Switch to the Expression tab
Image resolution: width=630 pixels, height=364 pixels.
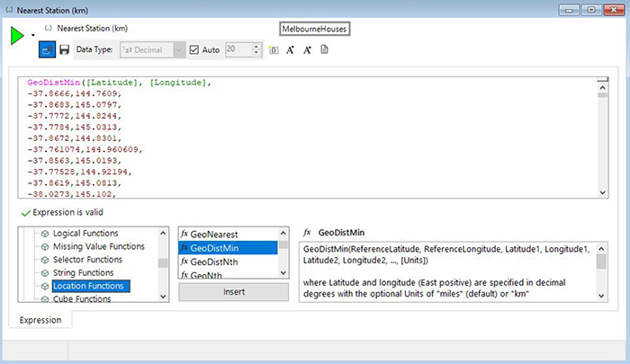click(41, 319)
